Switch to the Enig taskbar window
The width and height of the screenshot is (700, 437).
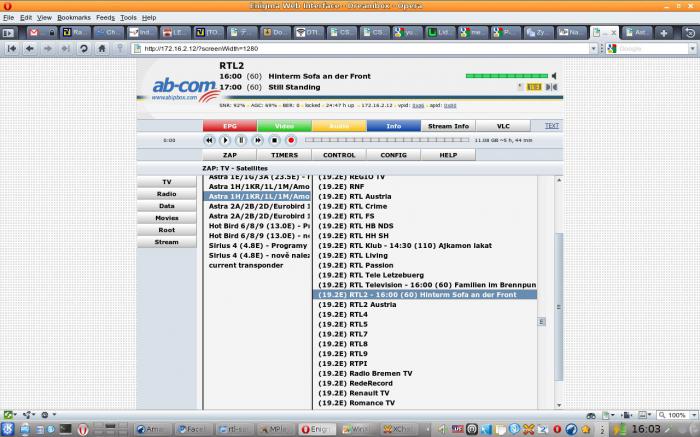[x=317, y=429]
